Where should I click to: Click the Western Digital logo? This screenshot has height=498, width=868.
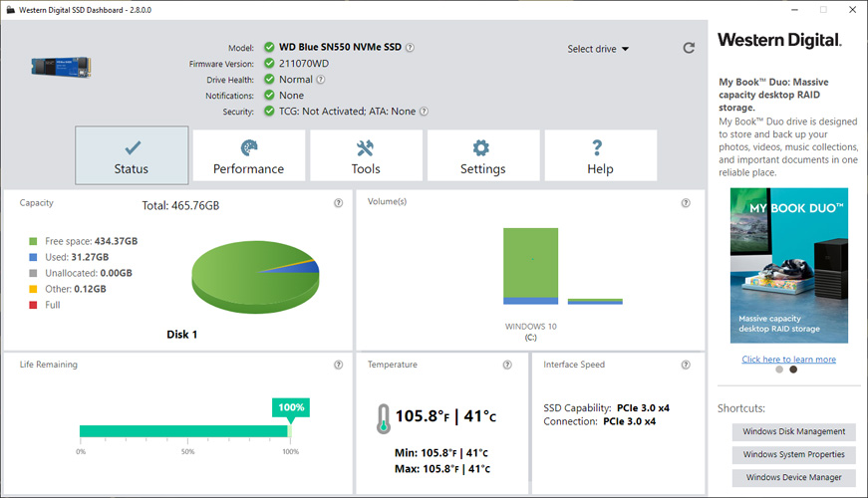pos(779,40)
